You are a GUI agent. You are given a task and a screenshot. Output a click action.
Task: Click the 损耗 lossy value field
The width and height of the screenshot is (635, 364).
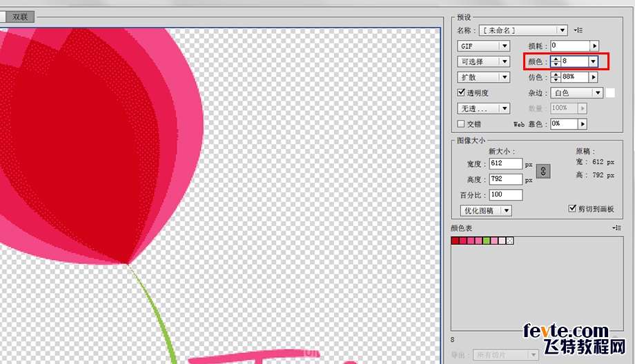coord(570,45)
